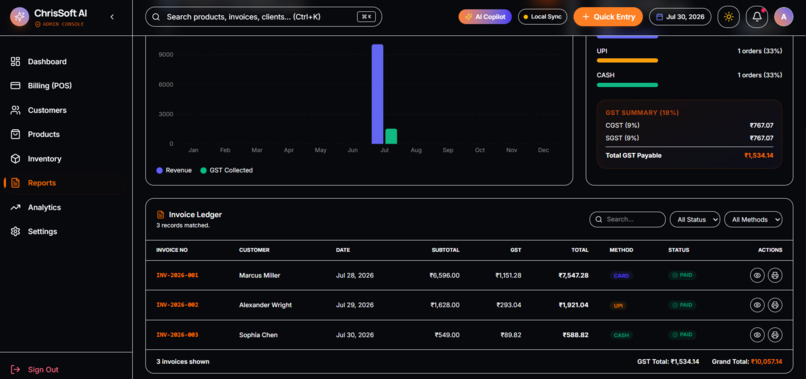Toggle the Revenue legend series
Image resolution: width=806 pixels, height=379 pixels.
point(174,170)
